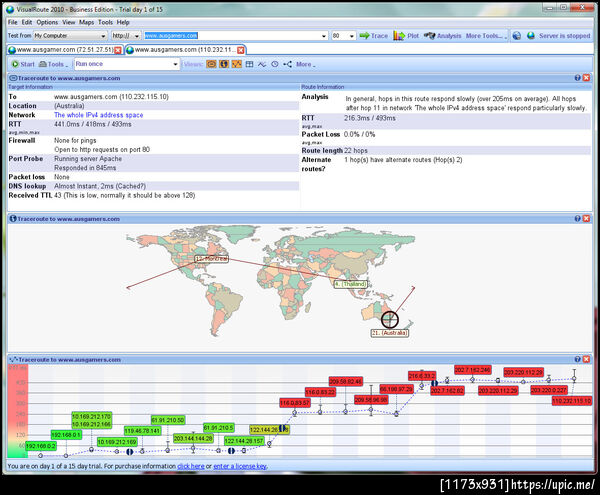Open the Plot tool

[x=406, y=36]
